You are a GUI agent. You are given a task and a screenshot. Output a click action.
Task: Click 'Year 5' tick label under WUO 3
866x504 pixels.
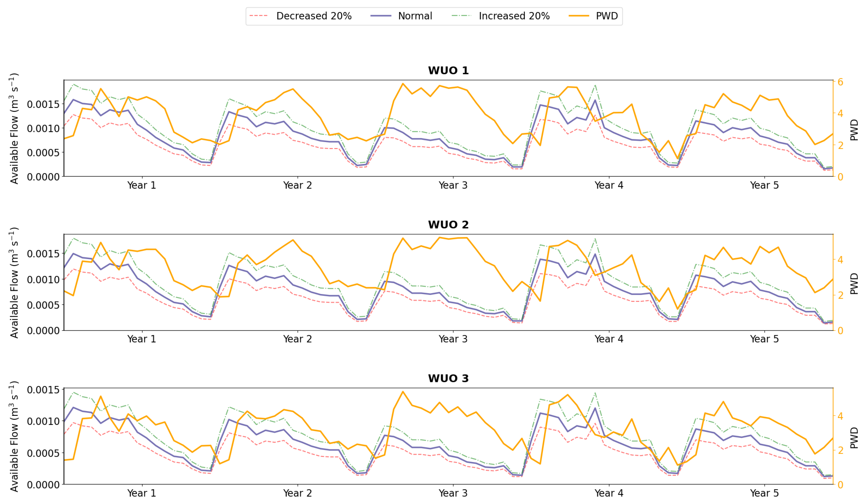click(764, 493)
